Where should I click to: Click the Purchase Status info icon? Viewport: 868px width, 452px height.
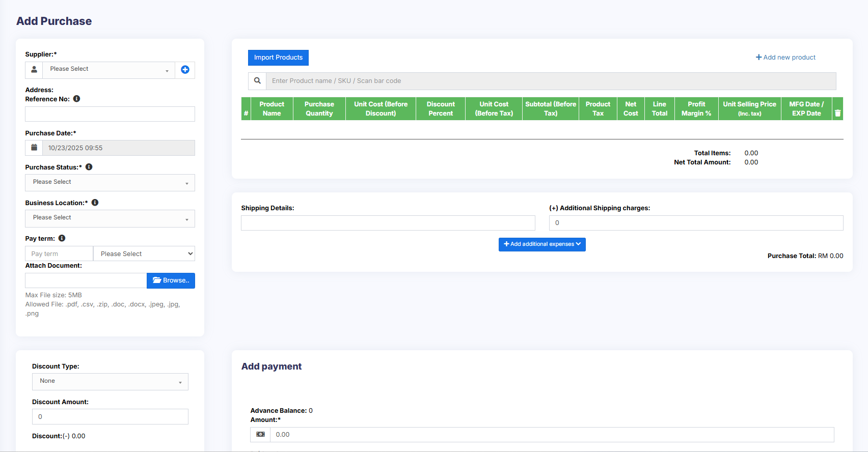coord(89,167)
